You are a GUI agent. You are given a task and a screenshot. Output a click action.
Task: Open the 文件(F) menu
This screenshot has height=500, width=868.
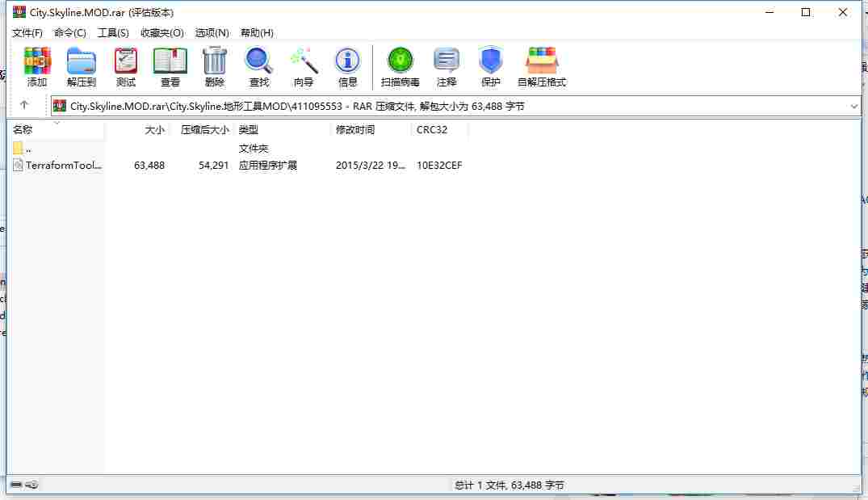[x=27, y=32]
